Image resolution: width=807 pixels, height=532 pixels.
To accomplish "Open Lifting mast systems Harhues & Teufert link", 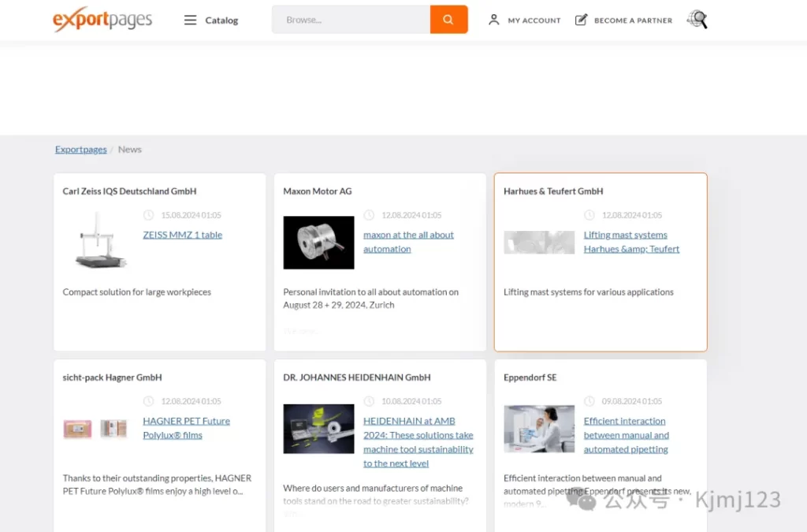I will click(x=631, y=242).
